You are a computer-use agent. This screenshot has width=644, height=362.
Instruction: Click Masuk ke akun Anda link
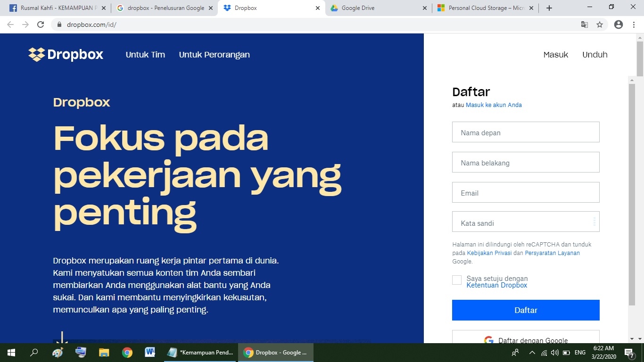[494, 105]
